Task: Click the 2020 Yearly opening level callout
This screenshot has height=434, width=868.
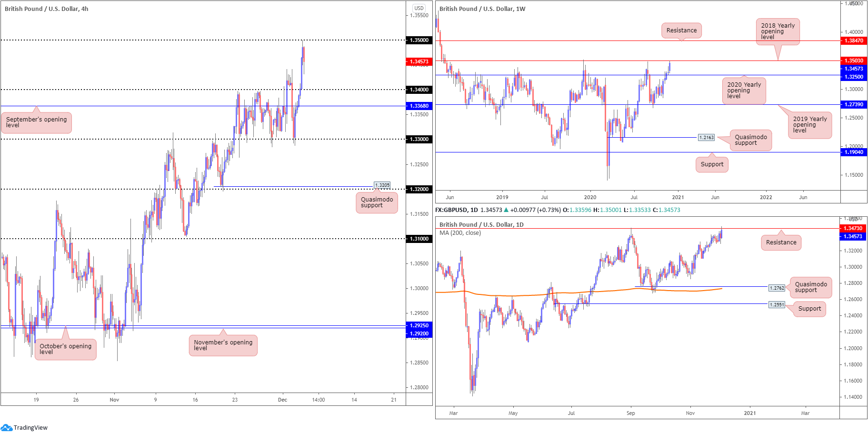Action: 744,91
